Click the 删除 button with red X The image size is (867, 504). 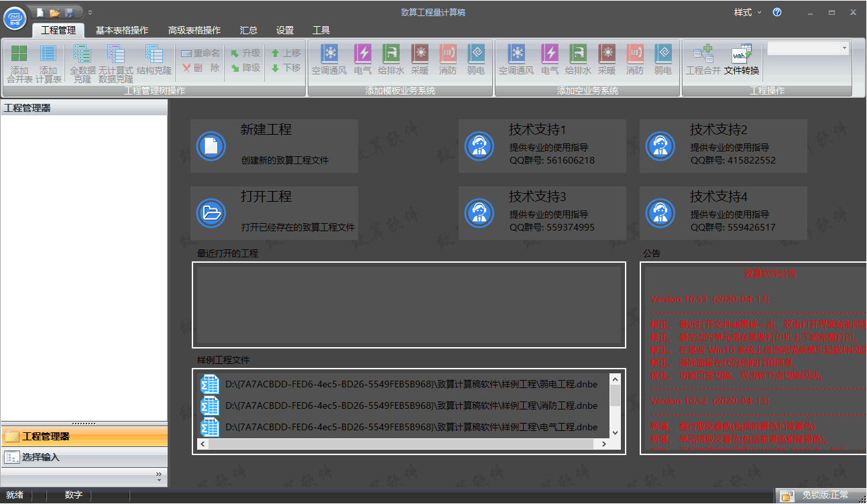(200, 68)
